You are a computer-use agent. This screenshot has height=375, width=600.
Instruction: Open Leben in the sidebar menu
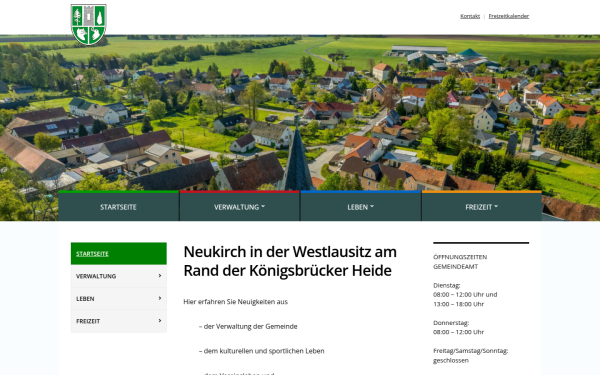119,298
